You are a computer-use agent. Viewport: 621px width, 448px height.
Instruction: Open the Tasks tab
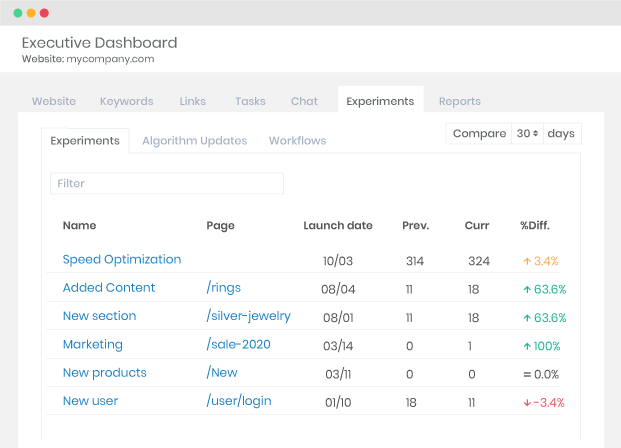(x=250, y=101)
